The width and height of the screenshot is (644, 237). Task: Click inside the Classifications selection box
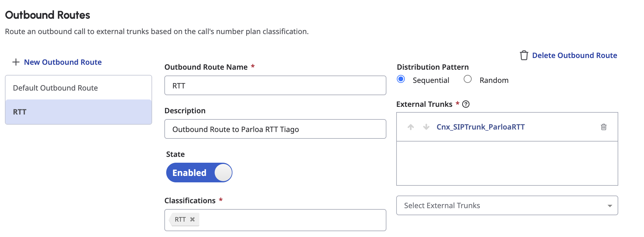[291, 220]
